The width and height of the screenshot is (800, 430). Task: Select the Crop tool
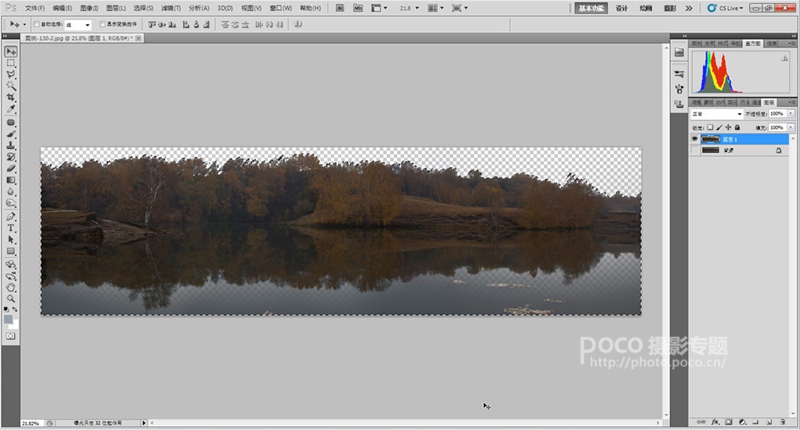coord(11,97)
